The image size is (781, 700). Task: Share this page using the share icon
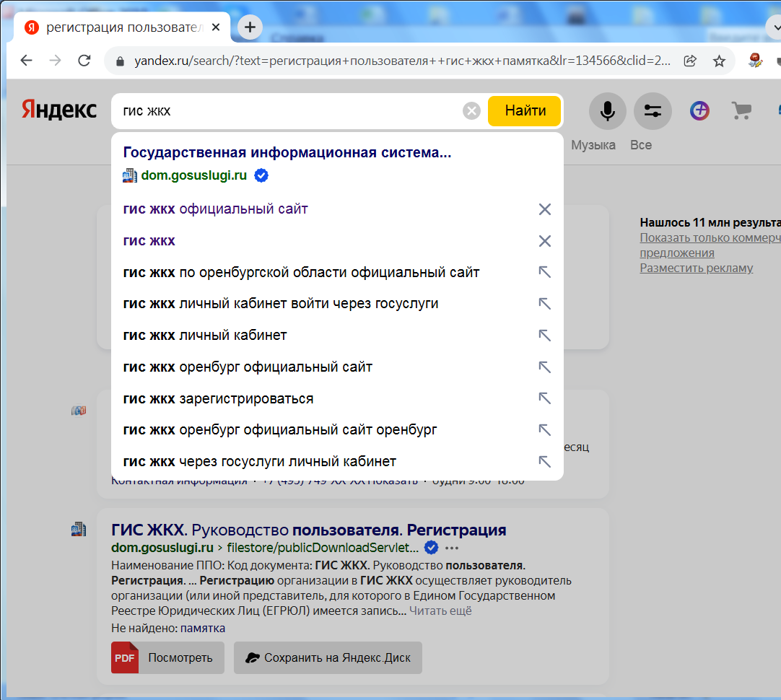click(x=690, y=61)
